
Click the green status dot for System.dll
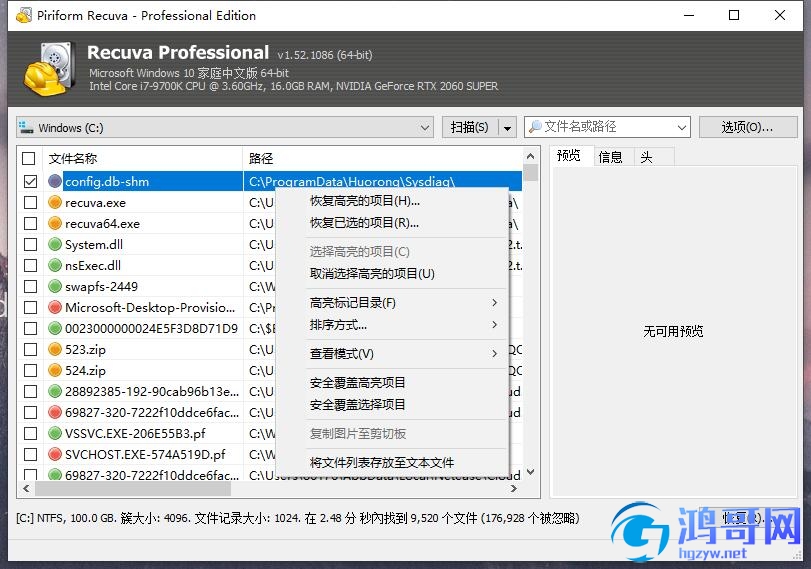tap(55, 244)
